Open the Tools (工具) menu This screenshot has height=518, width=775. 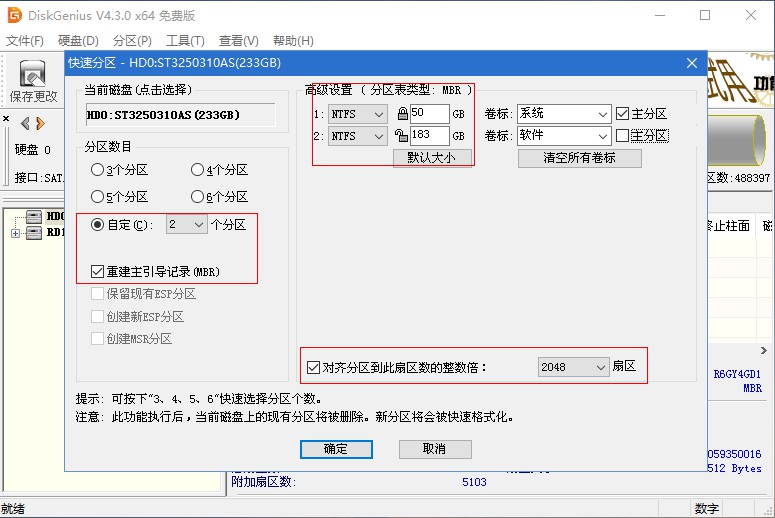185,41
